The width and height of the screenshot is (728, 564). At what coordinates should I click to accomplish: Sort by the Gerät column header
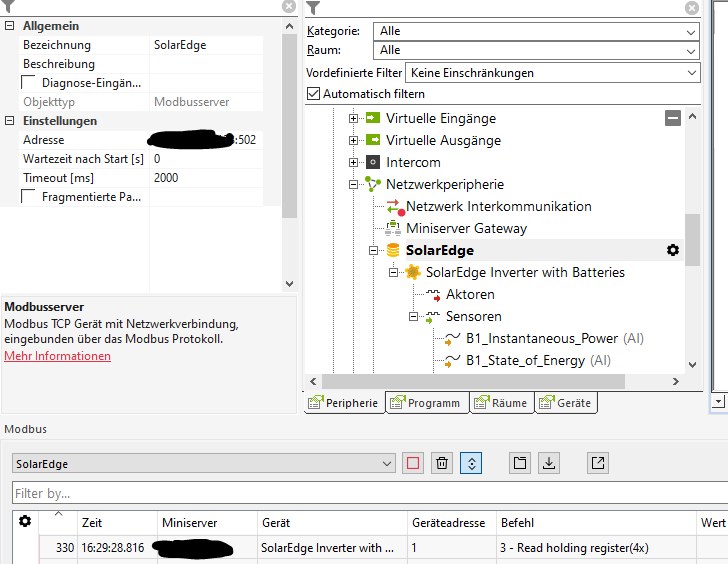tap(332, 523)
